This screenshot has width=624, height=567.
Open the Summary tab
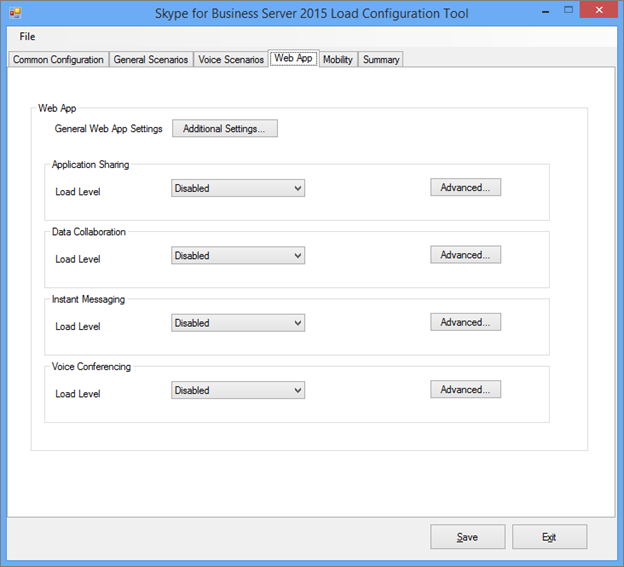(x=381, y=60)
